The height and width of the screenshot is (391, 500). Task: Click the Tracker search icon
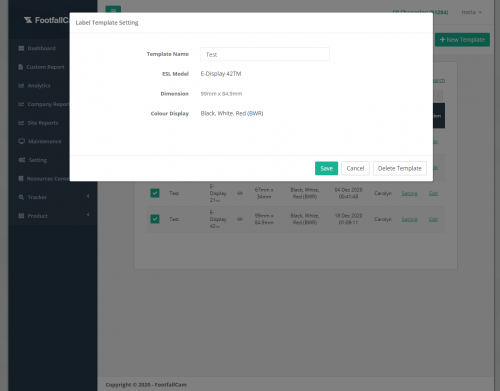click(x=21, y=197)
